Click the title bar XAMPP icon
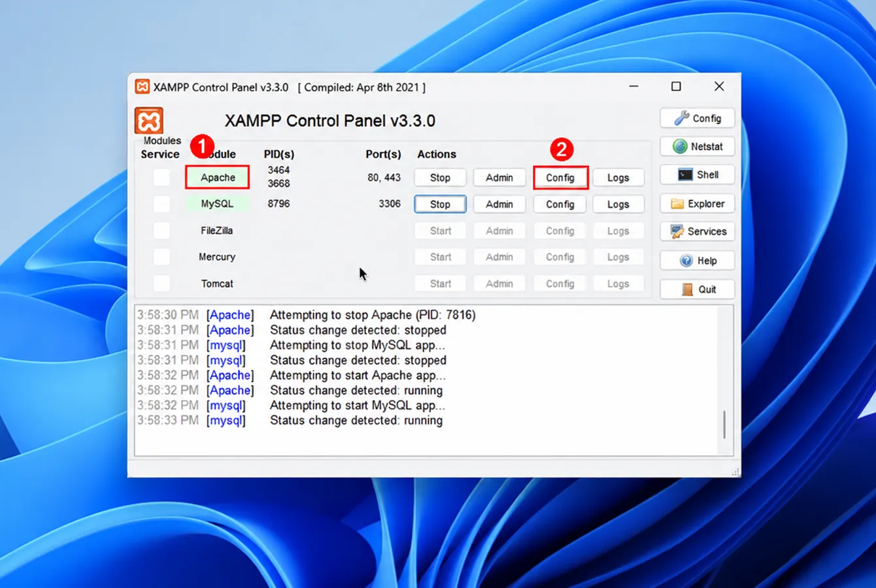Viewport: 876px width, 588px height. click(x=142, y=87)
